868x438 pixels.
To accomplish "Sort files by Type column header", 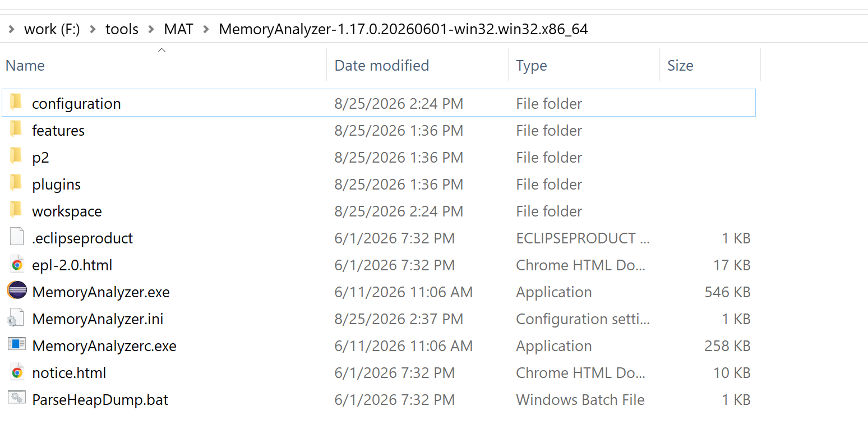I will [532, 66].
